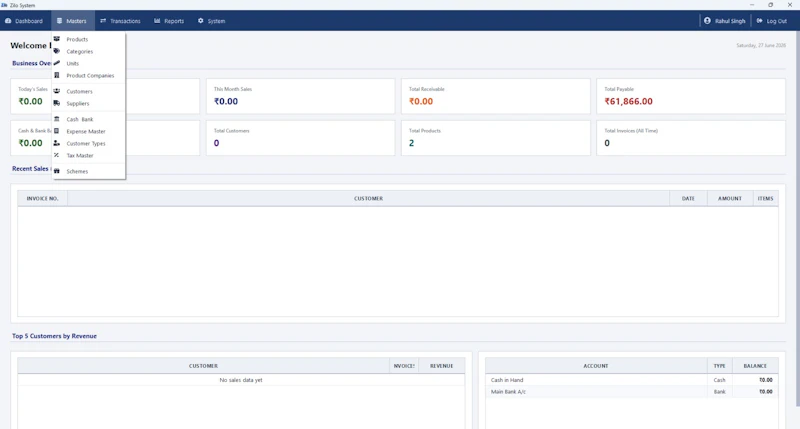Click the ITEMS column header

tap(765, 198)
